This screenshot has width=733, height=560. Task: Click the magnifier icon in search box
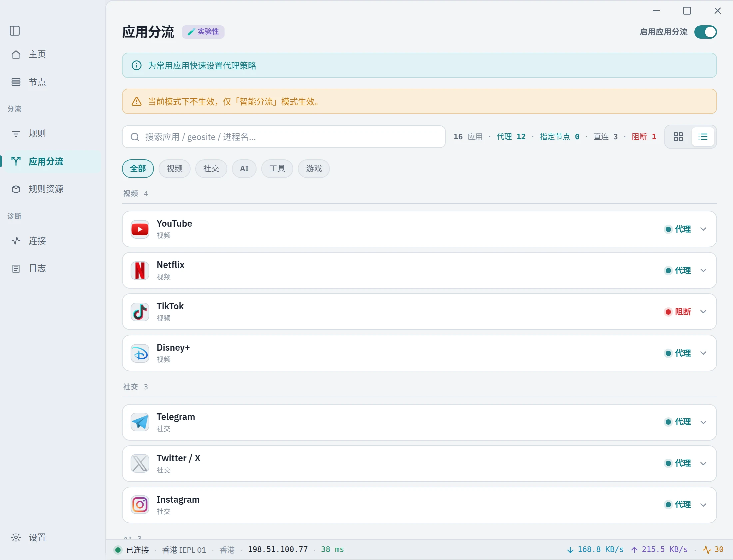(135, 137)
